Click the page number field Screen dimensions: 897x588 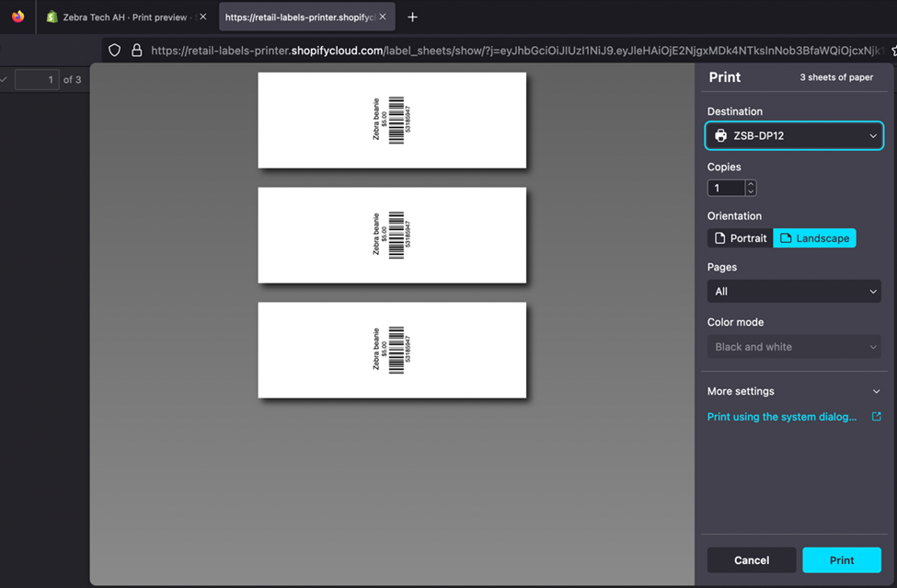point(37,79)
